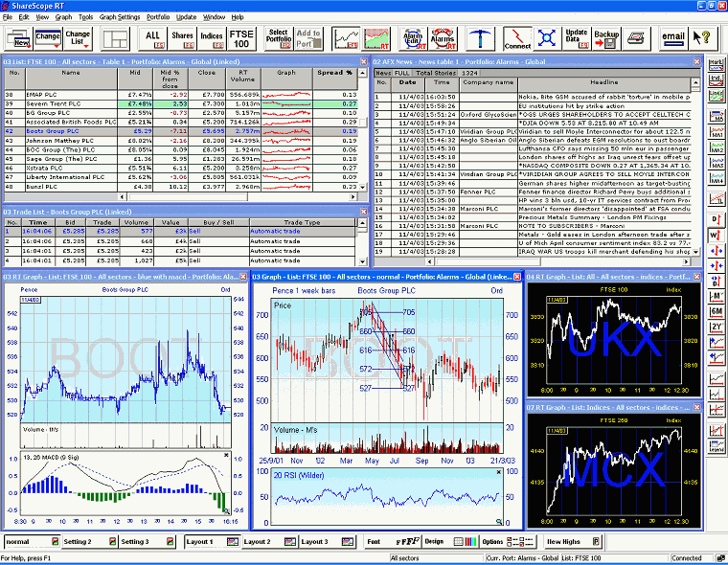Toggle the W weekly bars sidebar button
Image resolution: width=728 pixels, height=565 pixels.
717,236
